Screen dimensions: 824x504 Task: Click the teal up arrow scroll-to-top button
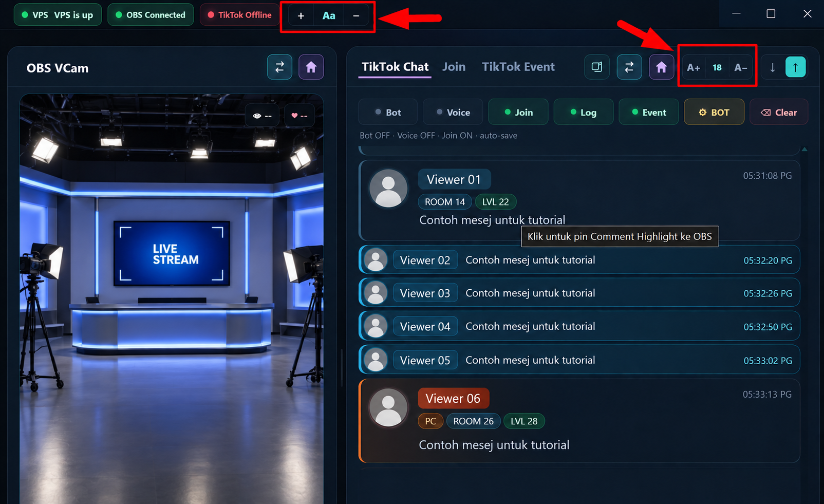click(795, 67)
